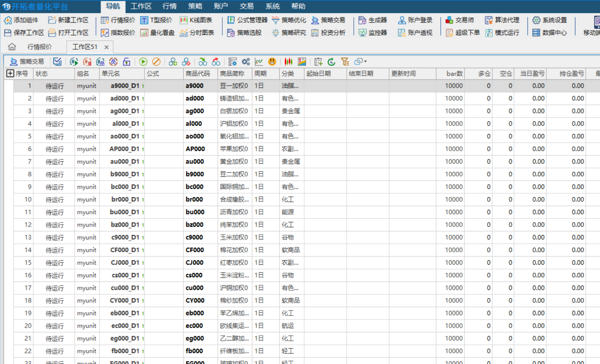Image resolution: width=600 pixels, height=364 pixels.
Task: Click the 保存工作区 button
Action: [24, 33]
